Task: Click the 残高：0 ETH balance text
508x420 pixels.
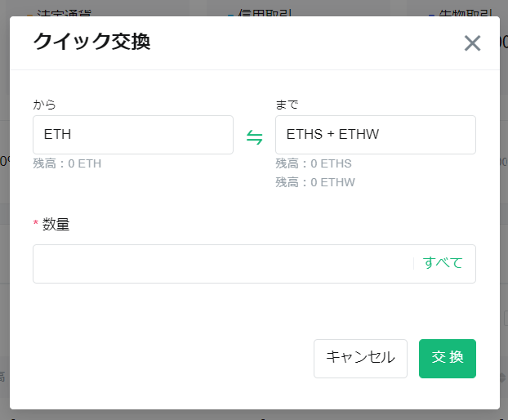Action: point(67,163)
